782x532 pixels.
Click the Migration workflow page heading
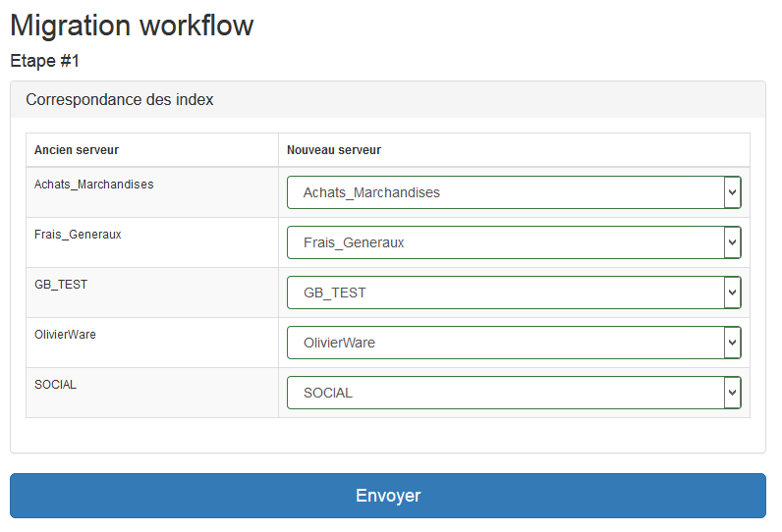tap(132, 26)
